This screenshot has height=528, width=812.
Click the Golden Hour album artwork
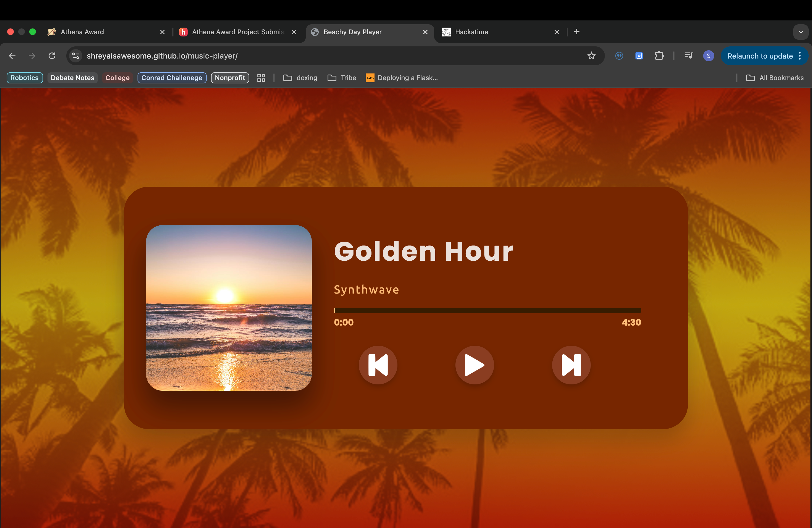coord(229,308)
